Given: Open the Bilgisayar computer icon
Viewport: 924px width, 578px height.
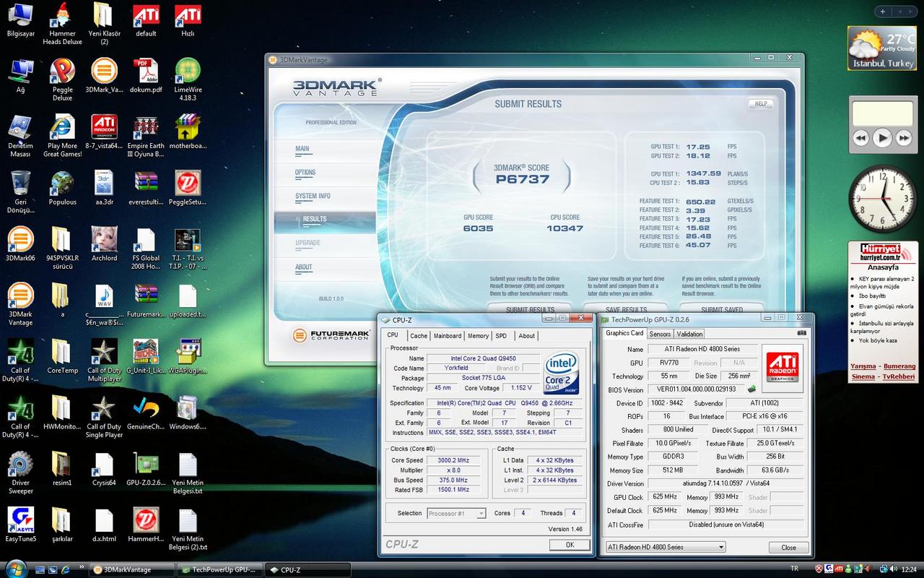Looking at the screenshot, I should 20,20.
